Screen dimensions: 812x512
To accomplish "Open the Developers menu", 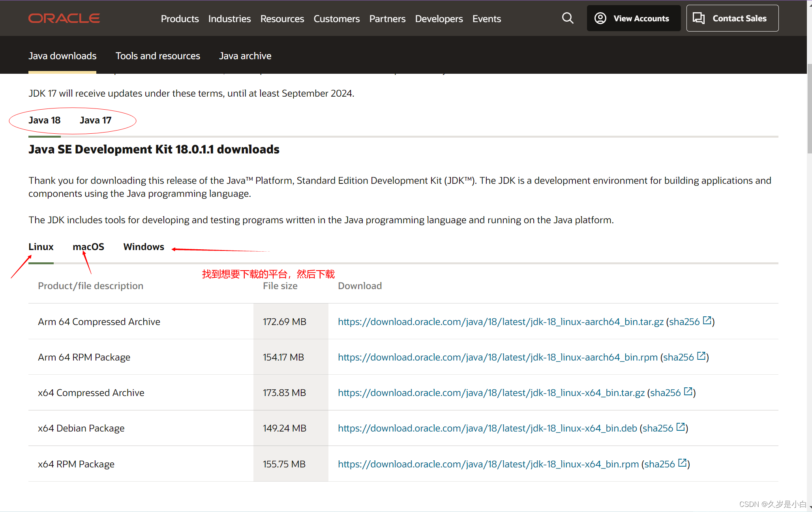I will (x=439, y=19).
